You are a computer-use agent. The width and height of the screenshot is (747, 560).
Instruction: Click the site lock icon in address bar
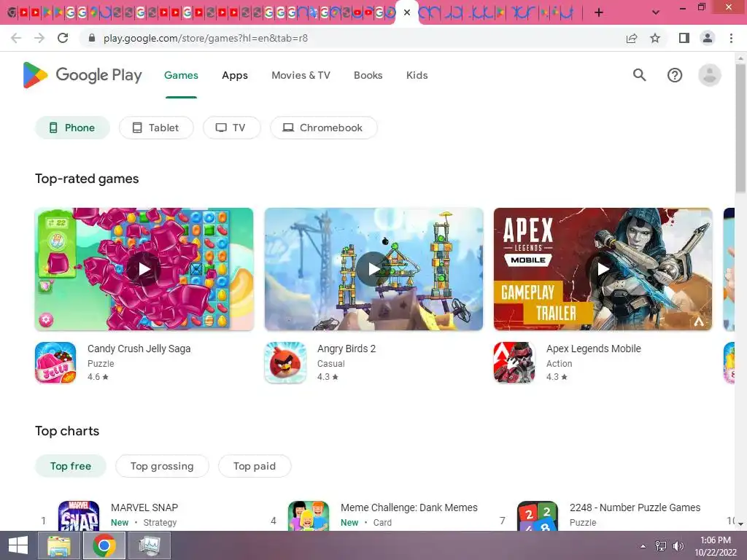tap(92, 38)
